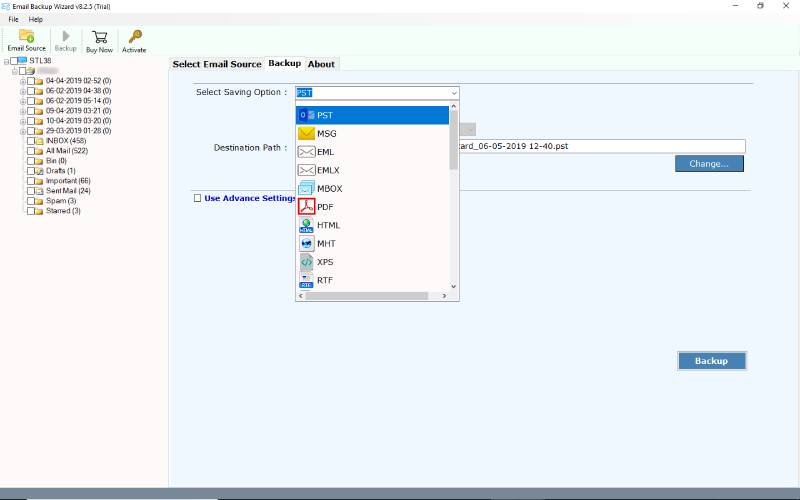This screenshot has width=800, height=500.
Task: Click the Sent Mail folder icon
Action: tap(39, 191)
